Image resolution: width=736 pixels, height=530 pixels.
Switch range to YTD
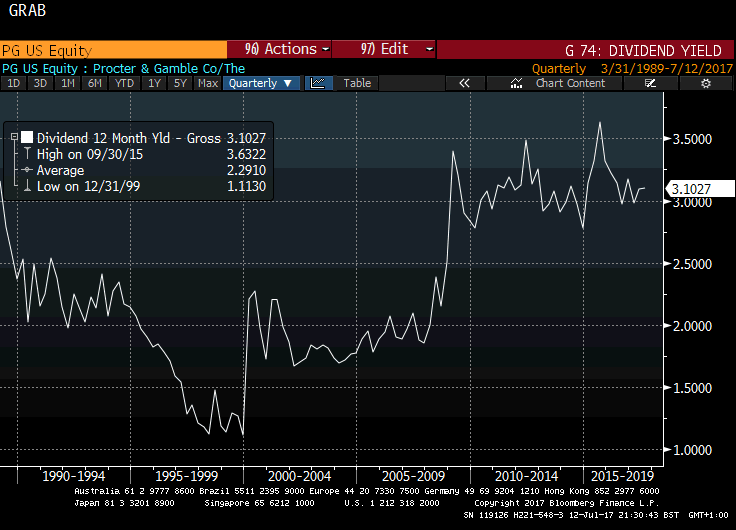tap(124, 83)
